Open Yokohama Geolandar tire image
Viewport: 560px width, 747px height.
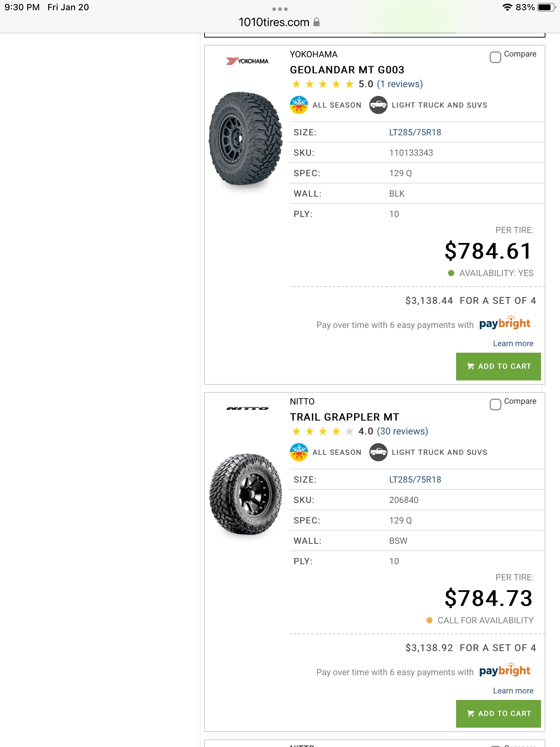tap(245, 139)
